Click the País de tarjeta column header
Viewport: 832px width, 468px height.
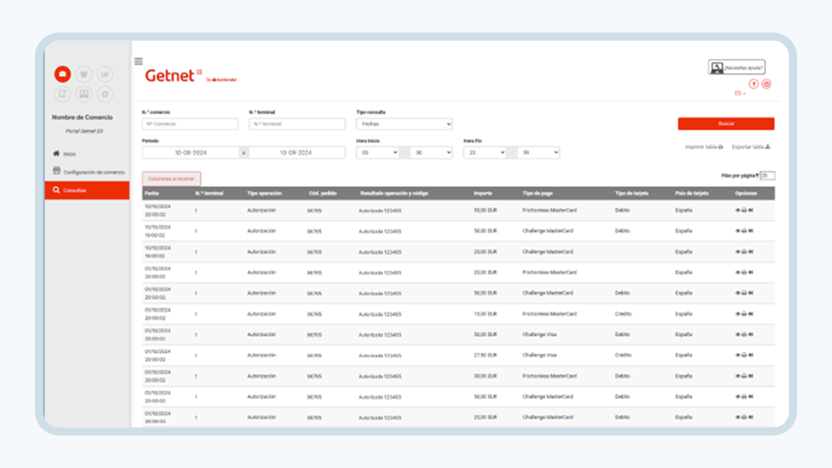coord(692,193)
